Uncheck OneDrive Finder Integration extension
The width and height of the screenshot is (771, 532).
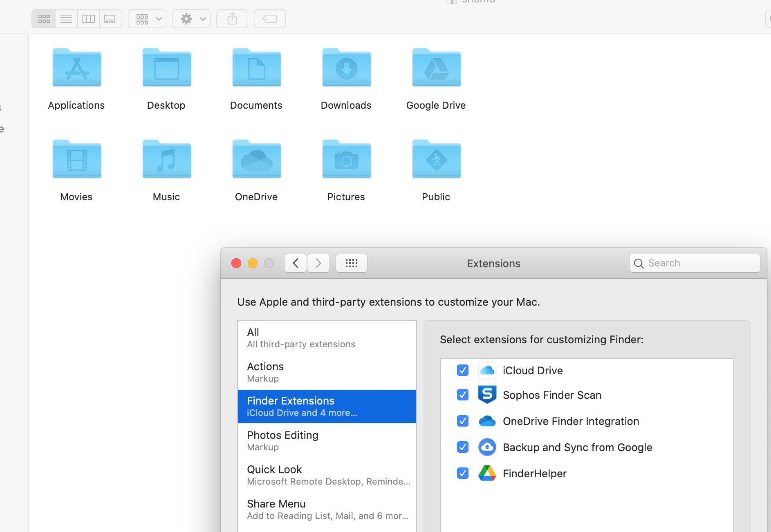coord(463,421)
